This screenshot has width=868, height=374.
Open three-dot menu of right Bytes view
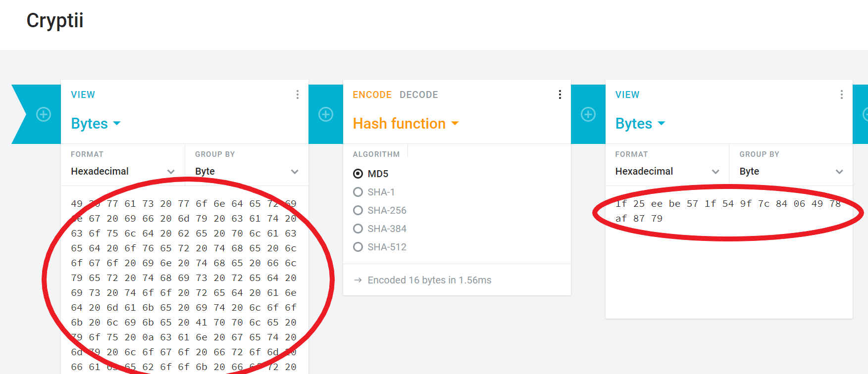[x=841, y=94]
